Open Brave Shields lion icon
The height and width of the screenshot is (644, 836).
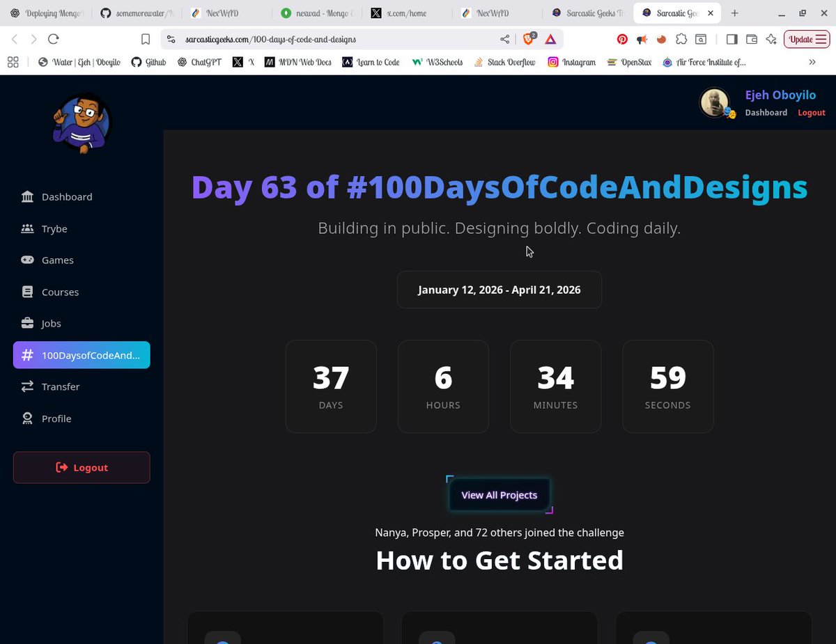click(529, 39)
